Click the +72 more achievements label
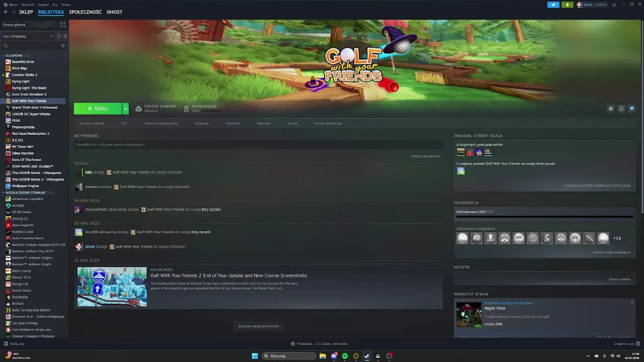644x362 pixels. (x=617, y=238)
